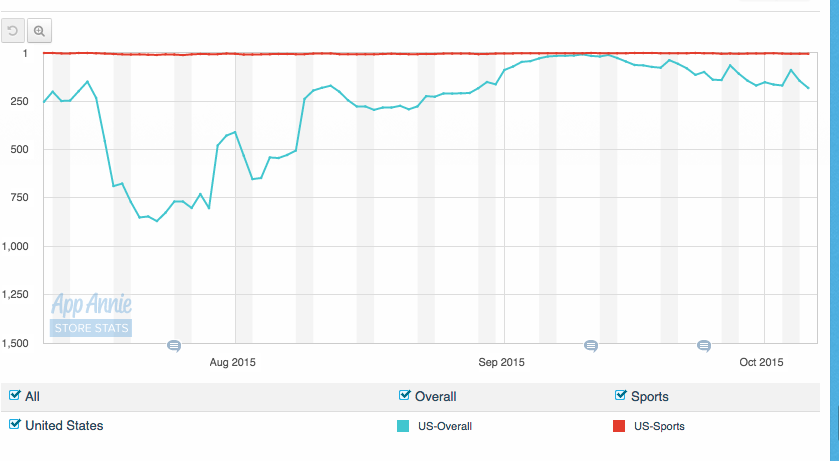Open the late-September comment bubble marker

(x=704, y=346)
